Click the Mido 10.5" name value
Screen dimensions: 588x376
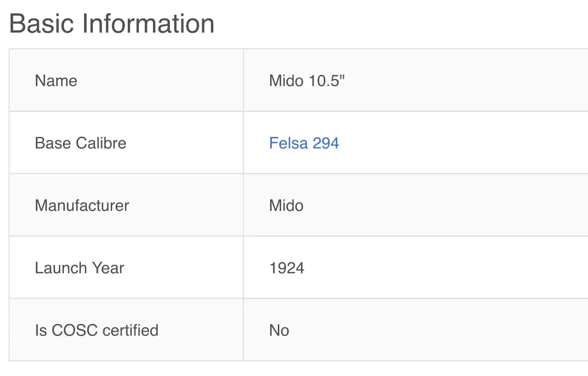307,80
